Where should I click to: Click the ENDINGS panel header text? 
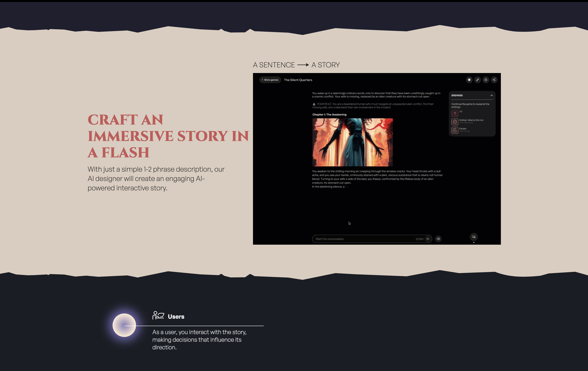pos(457,95)
